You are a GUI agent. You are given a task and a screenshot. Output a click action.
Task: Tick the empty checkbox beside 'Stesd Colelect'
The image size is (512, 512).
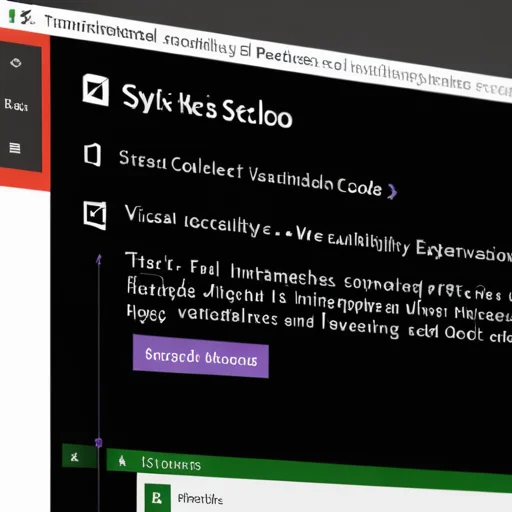(x=92, y=155)
